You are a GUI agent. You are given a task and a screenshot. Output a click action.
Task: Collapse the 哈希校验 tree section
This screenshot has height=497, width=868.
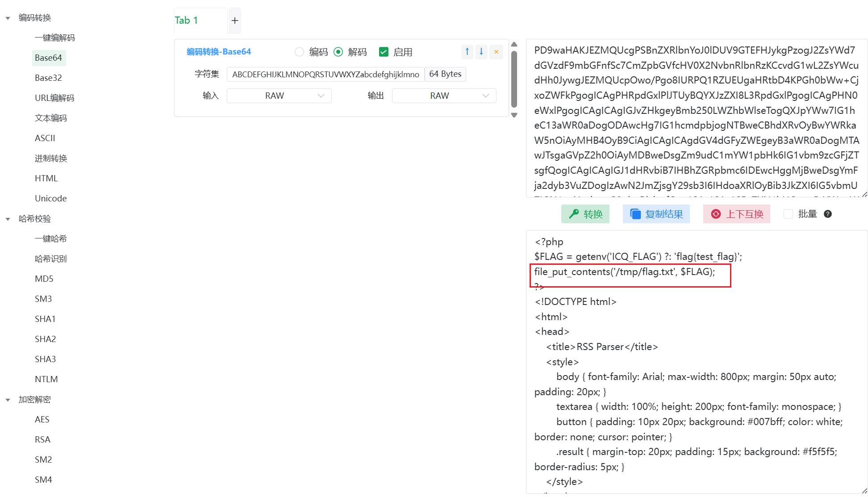[x=8, y=219]
